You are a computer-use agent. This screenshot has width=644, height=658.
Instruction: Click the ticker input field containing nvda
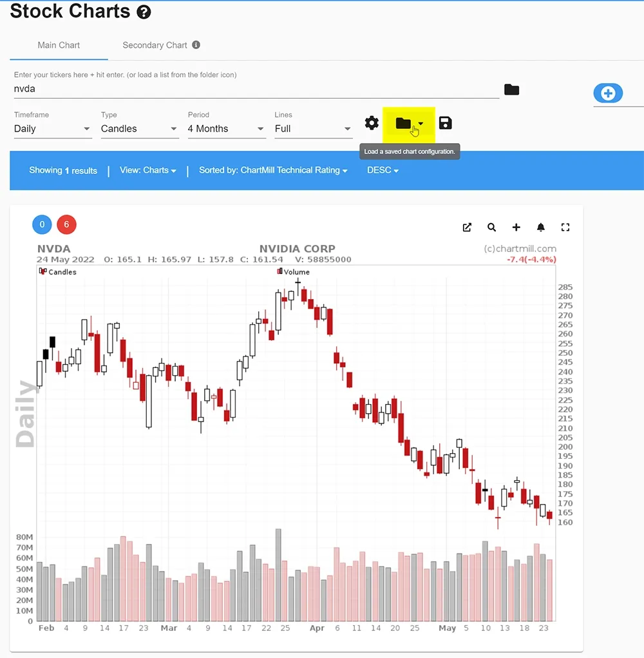(256, 89)
